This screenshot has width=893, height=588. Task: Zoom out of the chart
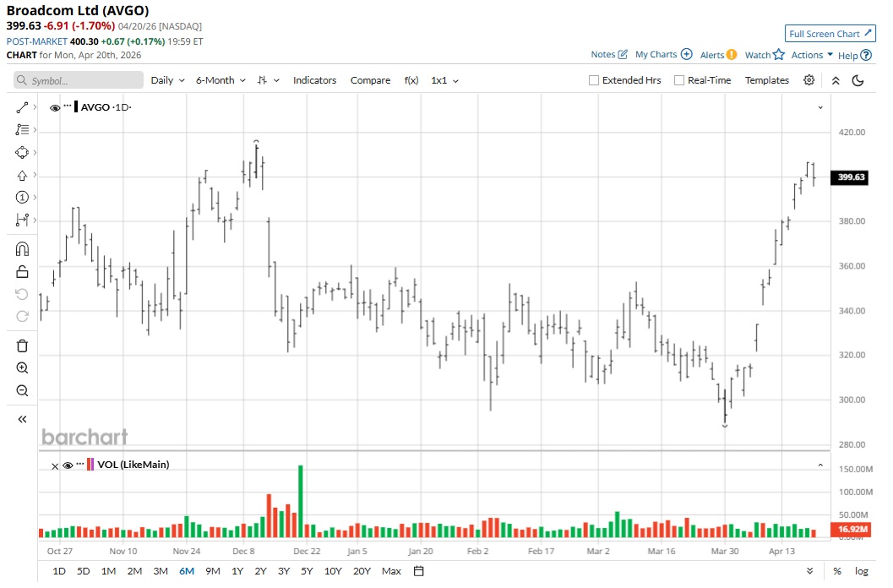pos(22,391)
